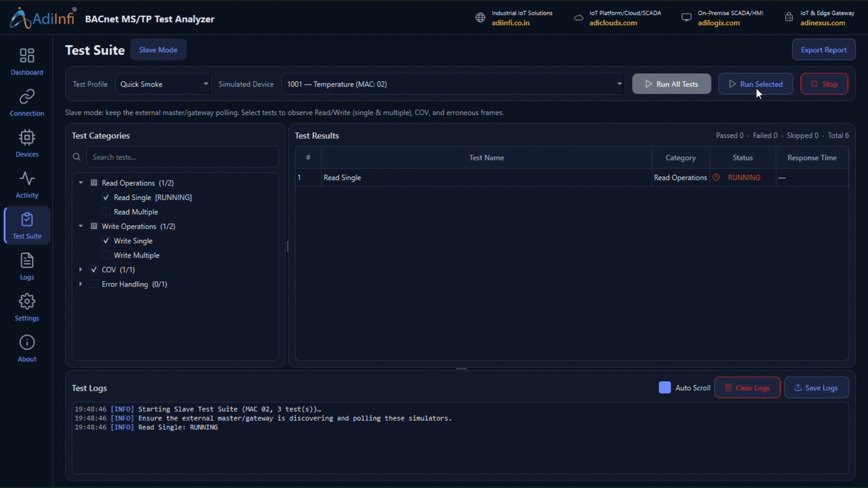868x488 pixels.
Task: Check the Read Multiple test checkbox
Action: 106,212
